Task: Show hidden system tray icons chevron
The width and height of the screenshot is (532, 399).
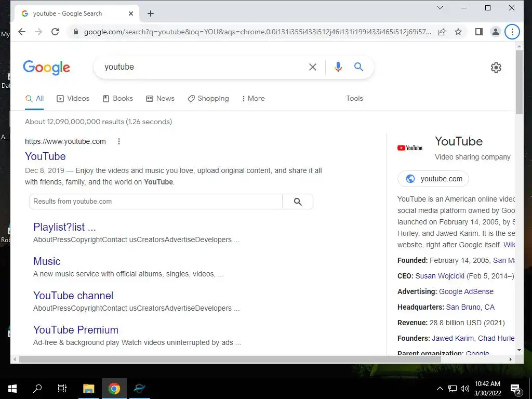Action: tap(440, 389)
